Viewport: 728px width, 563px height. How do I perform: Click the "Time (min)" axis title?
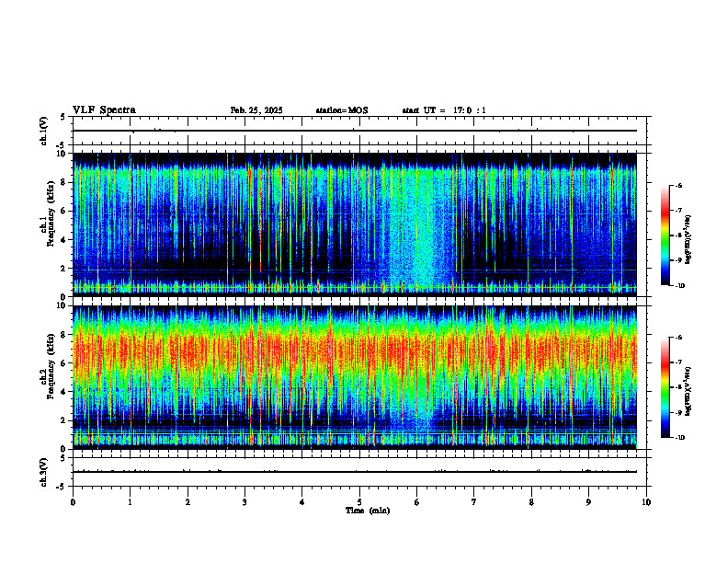(x=368, y=511)
